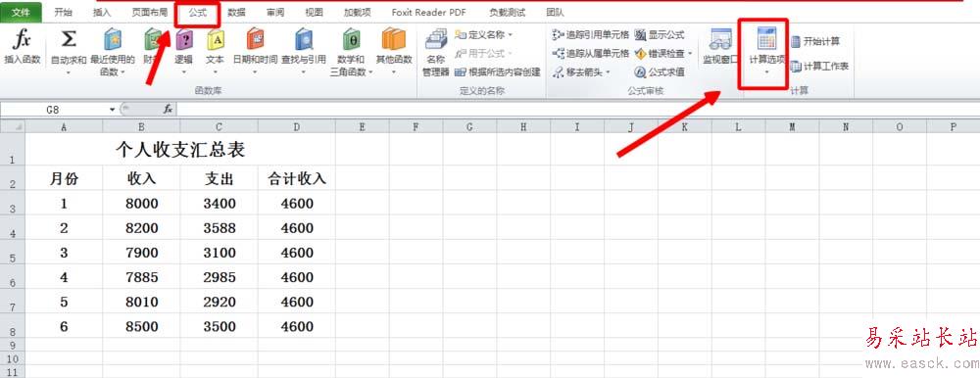Select the header cell 月份
Screen dimensions: 980x378
tap(64, 178)
